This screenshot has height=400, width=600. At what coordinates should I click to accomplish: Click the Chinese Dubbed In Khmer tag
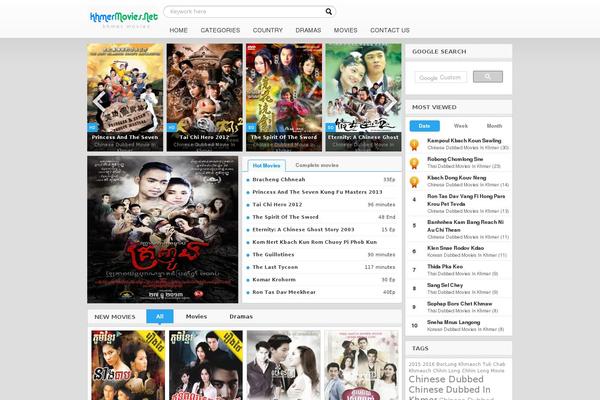[449, 390]
